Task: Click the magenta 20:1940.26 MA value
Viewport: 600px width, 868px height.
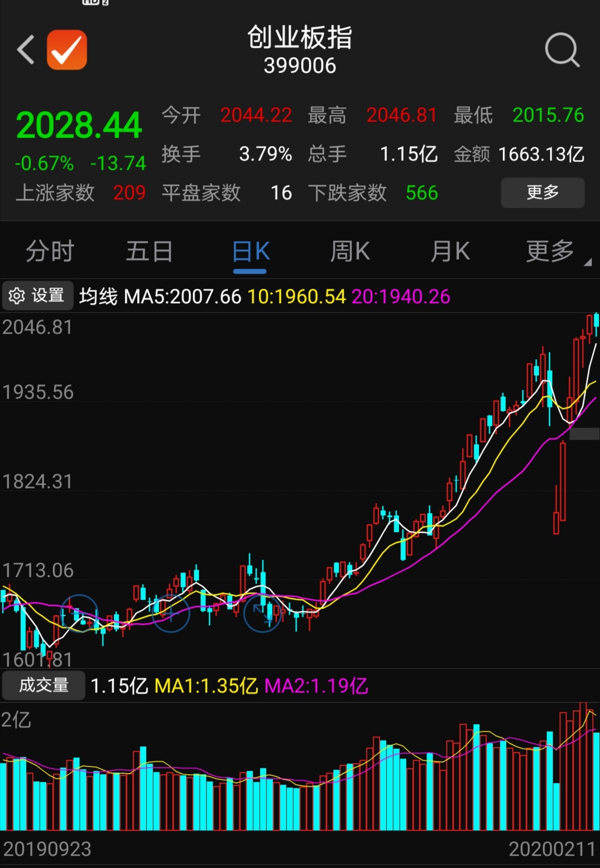Action: [x=401, y=297]
